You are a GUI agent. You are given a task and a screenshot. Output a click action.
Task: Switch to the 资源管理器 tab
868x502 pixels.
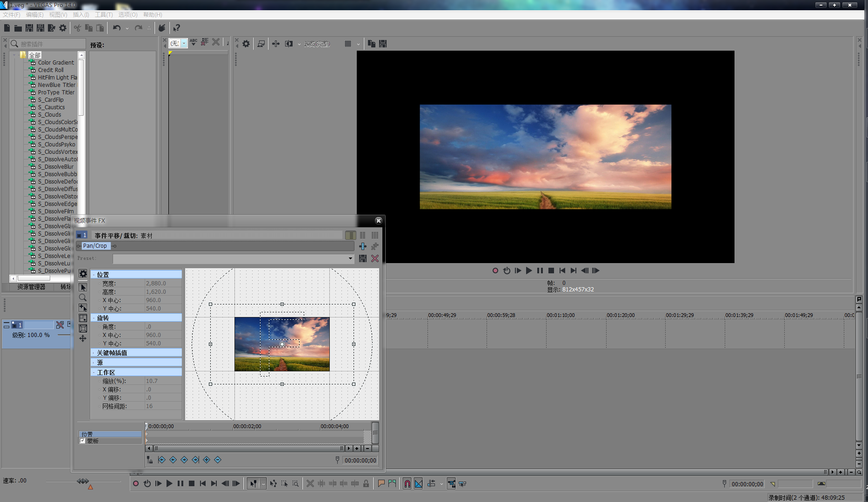click(31, 287)
